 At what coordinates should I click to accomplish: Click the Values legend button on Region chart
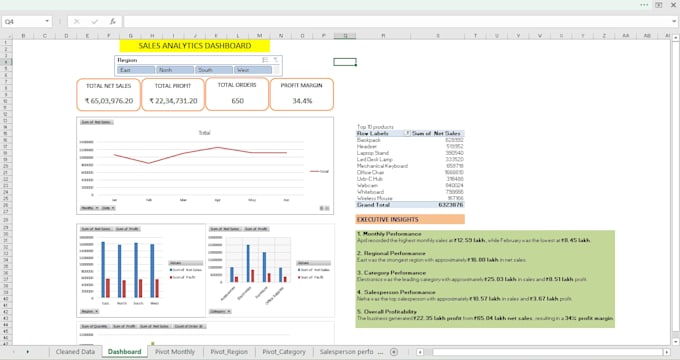pyautogui.click(x=185, y=263)
